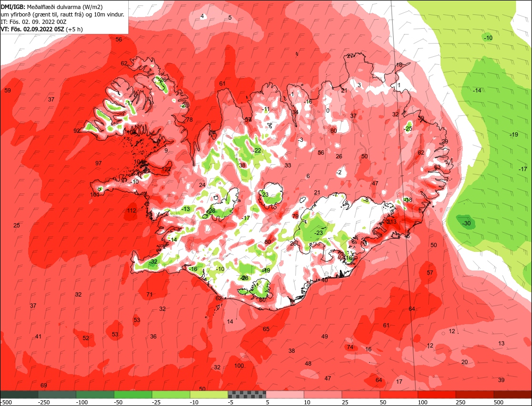Click the map value '24' in west Iceland
Viewport: 532px width, 406px height.
(202, 185)
